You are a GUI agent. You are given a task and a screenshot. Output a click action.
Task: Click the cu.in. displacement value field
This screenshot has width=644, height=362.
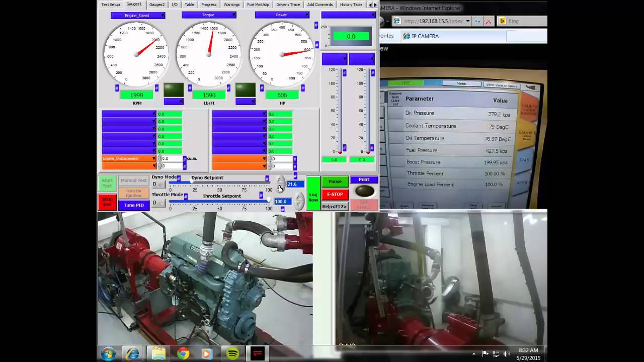tap(172, 158)
